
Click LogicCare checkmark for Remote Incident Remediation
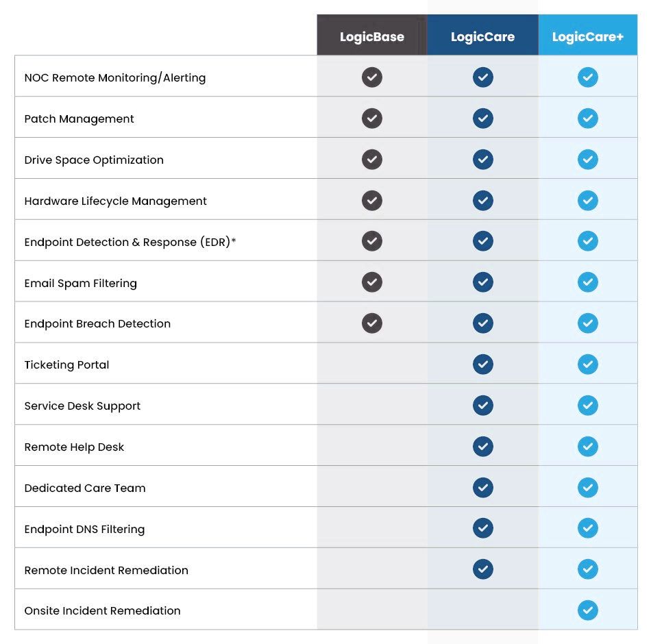coord(483,569)
